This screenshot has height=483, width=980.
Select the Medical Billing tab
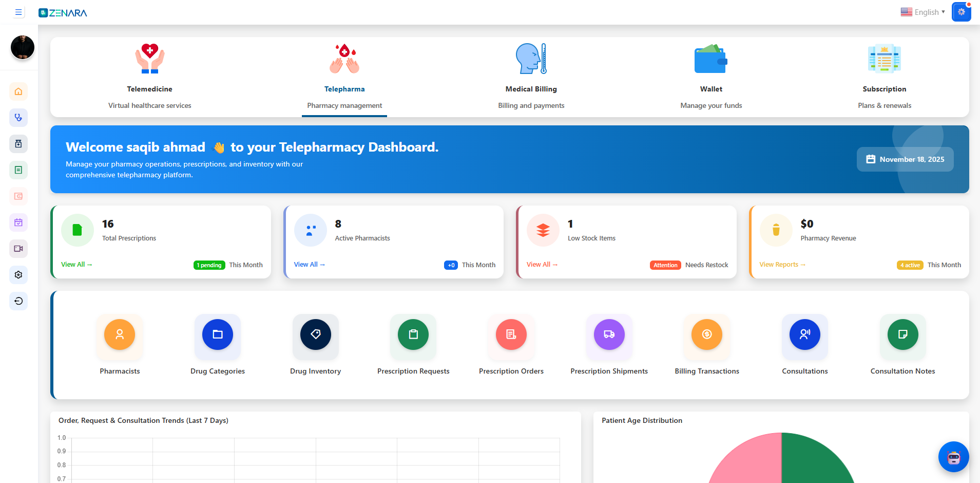coord(531,77)
